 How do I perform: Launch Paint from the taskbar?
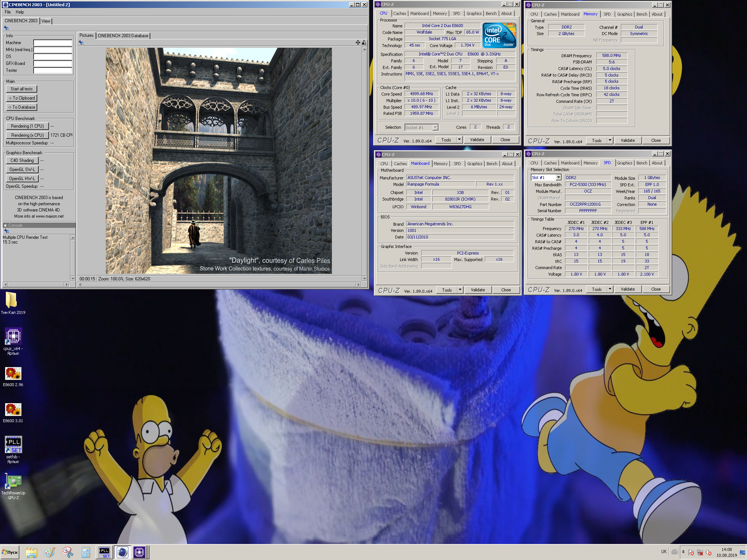[50, 552]
